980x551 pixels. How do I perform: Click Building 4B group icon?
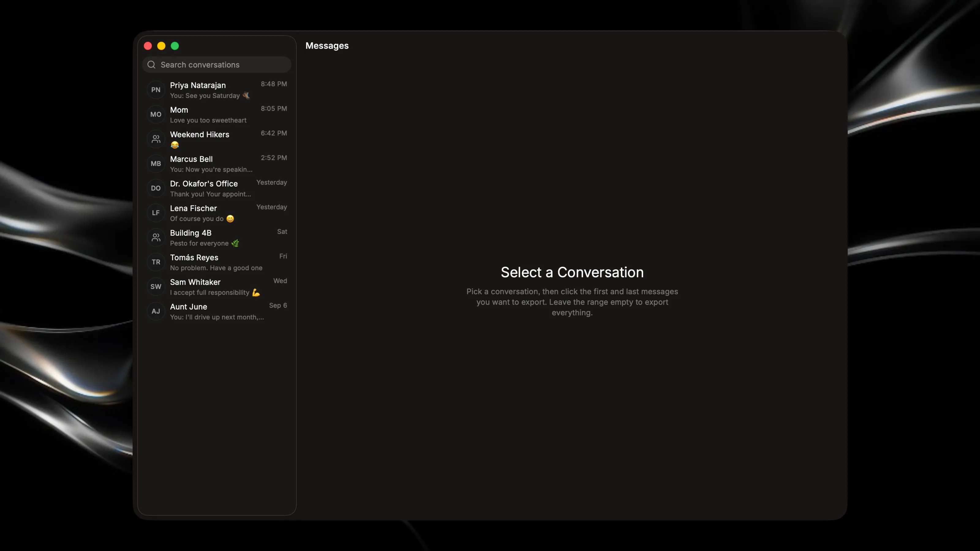pos(156,238)
